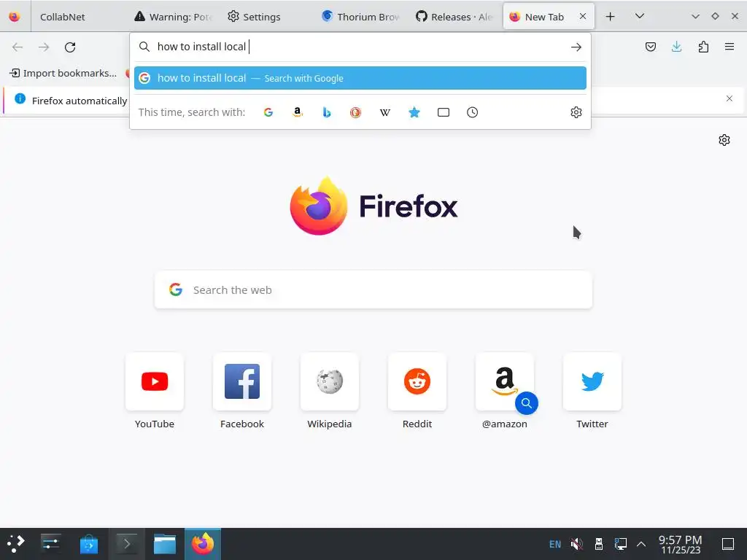Show desktop using the taskbar corner button
747x560 pixels.
[x=728, y=544]
